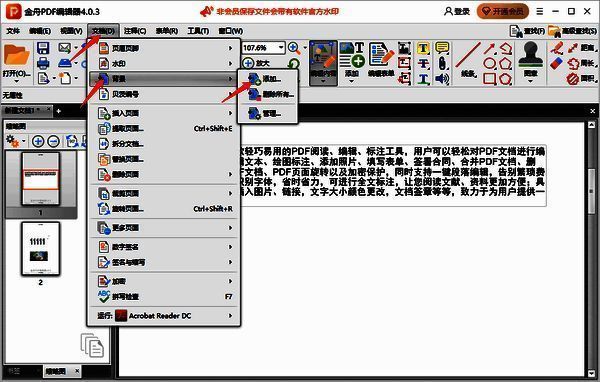
Task: Choose 旋转页面... Ctrl+Shift+R menu item
Action: coord(165,209)
